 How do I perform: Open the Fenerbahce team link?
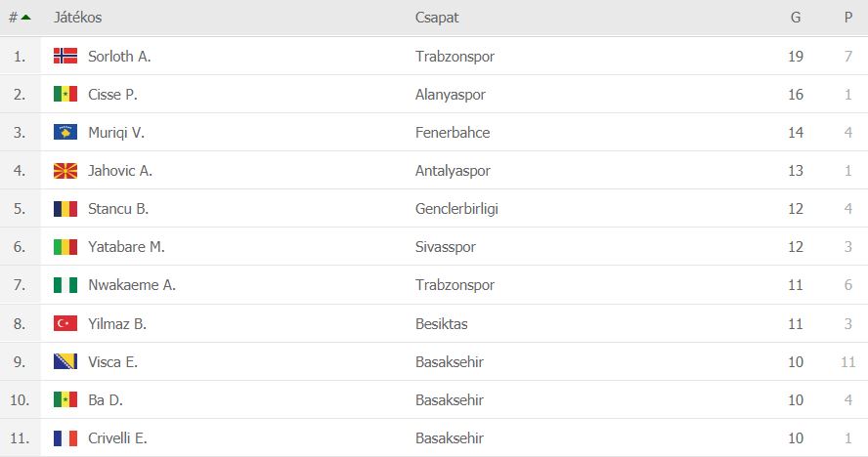coord(453,132)
